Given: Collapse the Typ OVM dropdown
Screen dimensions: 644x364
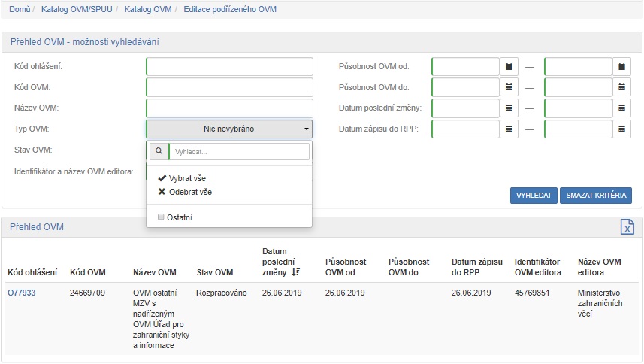Looking at the screenshot, I should pos(228,129).
